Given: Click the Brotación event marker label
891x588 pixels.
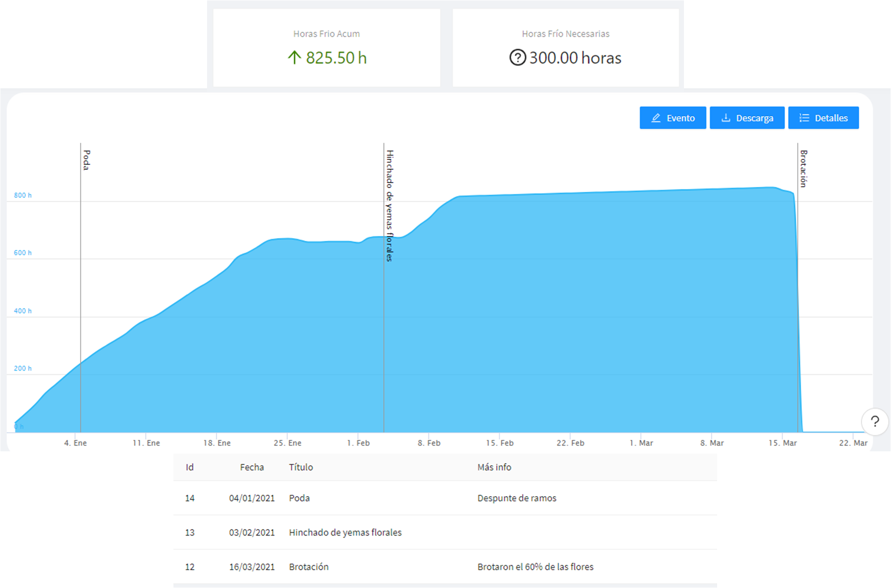Looking at the screenshot, I should tap(803, 169).
